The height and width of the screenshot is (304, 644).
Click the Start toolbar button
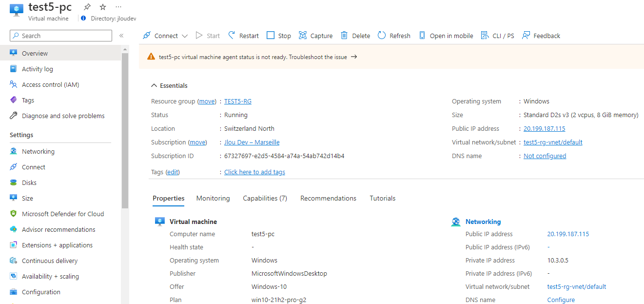(208, 36)
